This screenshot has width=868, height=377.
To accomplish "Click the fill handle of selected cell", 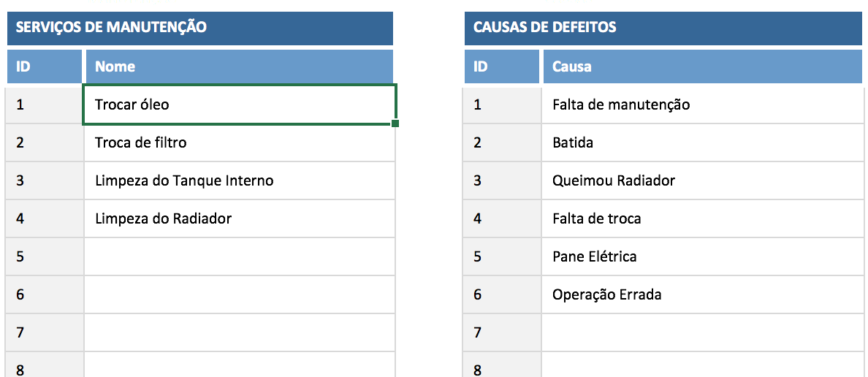I will click(395, 123).
